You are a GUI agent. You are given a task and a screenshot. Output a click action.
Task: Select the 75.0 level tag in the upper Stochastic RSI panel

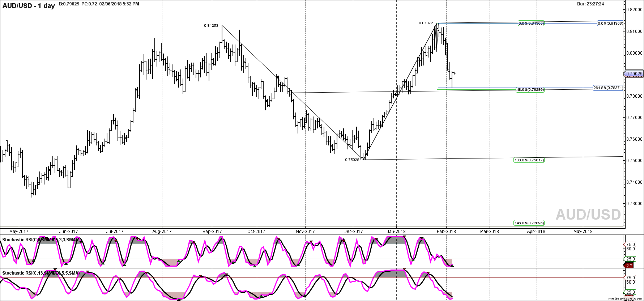coord(630,245)
